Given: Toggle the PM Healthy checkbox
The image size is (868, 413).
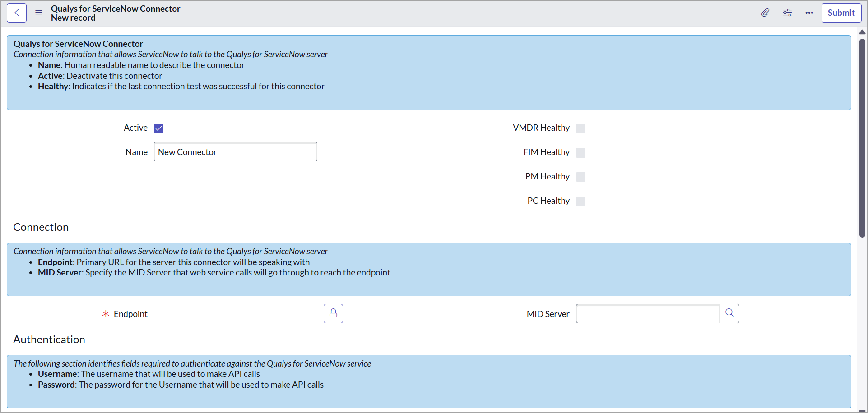Looking at the screenshot, I should coord(581,177).
